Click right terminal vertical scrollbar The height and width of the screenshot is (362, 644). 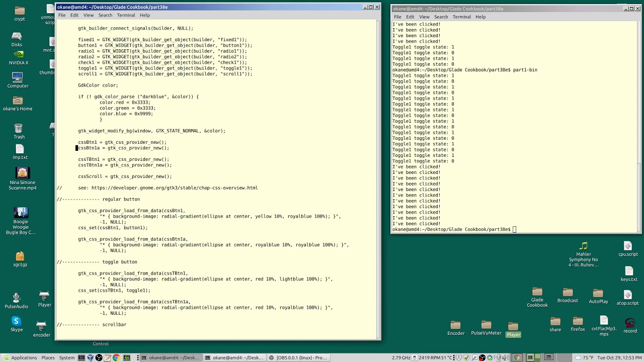tap(639, 126)
